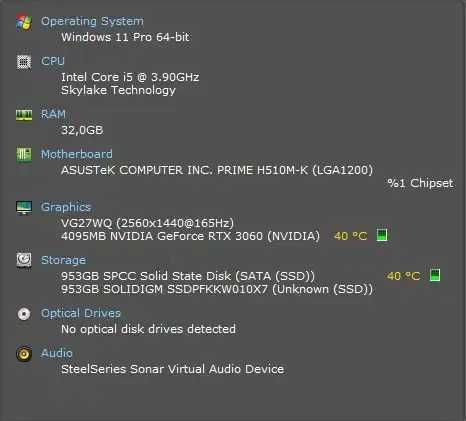Click the ASUSTeK PRIME H510M-K motherboard line
This screenshot has width=466, height=421.
click(x=217, y=170)
